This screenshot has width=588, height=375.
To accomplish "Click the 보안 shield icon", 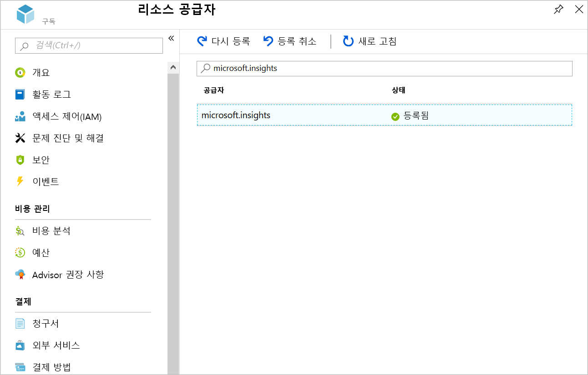I will click(x=20, y=160).
